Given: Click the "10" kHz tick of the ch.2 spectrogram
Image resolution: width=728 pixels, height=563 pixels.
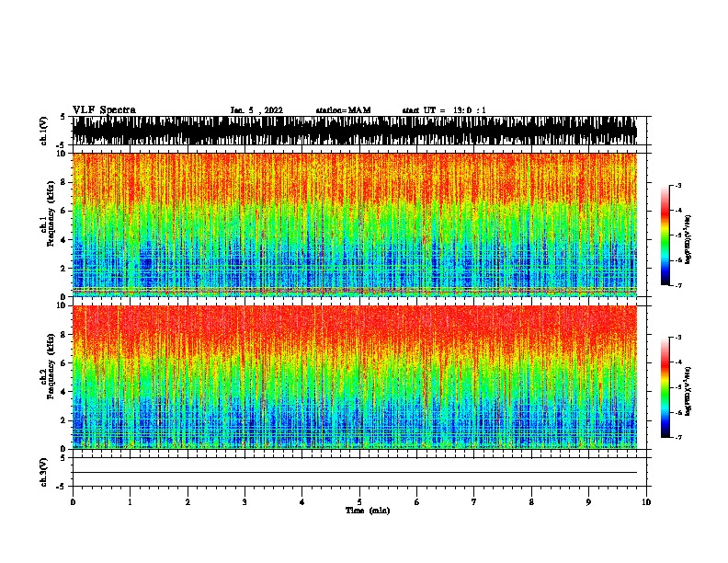Looking at the screenshot, I should 63,305.
